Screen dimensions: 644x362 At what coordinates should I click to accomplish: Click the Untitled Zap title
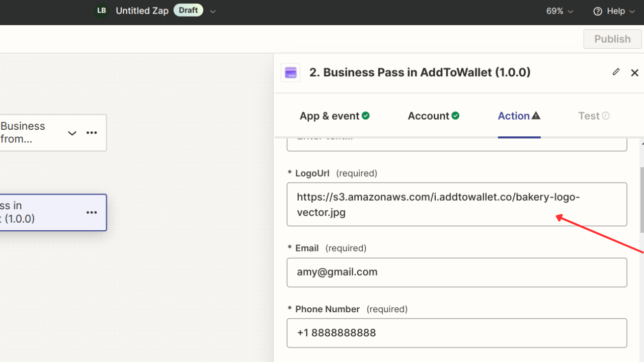(x=142, y=10)
